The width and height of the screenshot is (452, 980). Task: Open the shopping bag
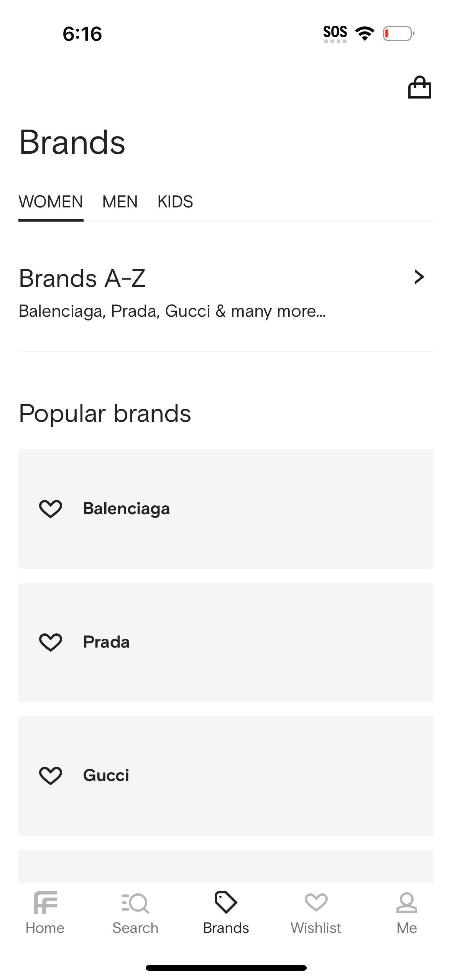(420, 87)
